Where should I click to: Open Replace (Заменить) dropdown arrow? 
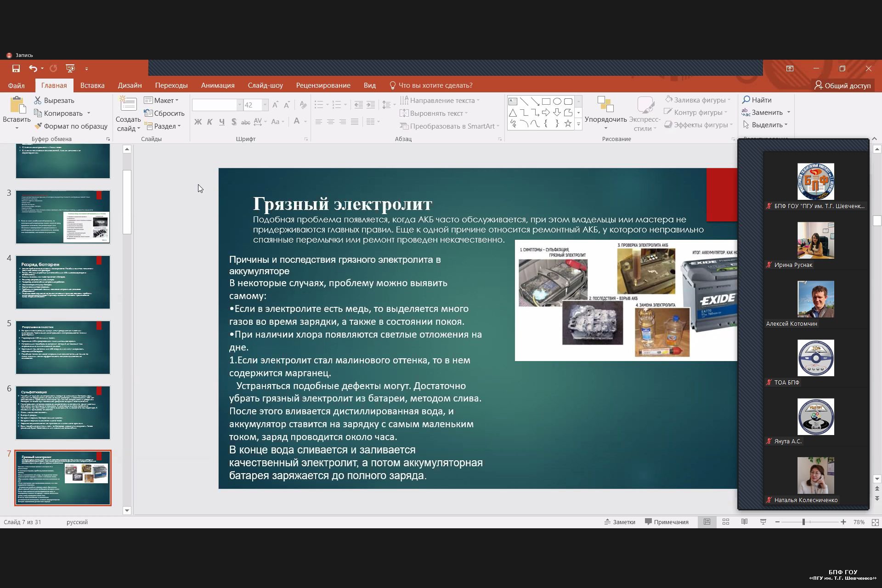(x=788, y=112)
